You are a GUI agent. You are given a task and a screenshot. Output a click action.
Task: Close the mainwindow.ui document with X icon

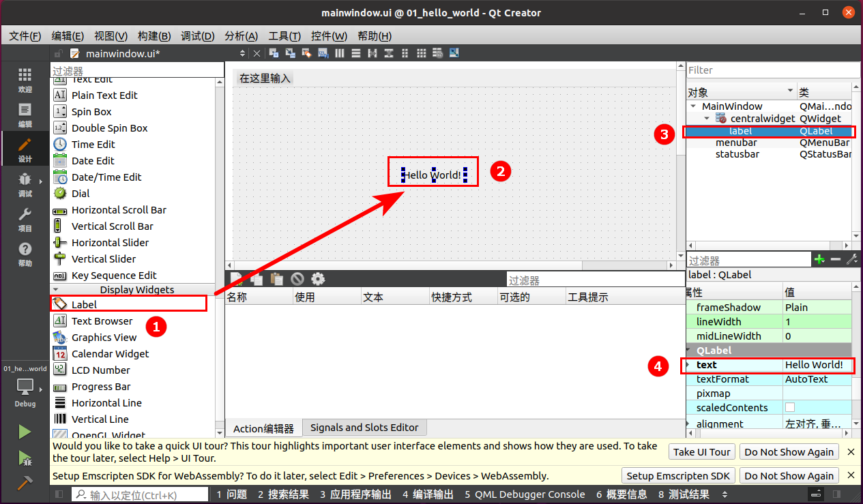tap(257, 53)
